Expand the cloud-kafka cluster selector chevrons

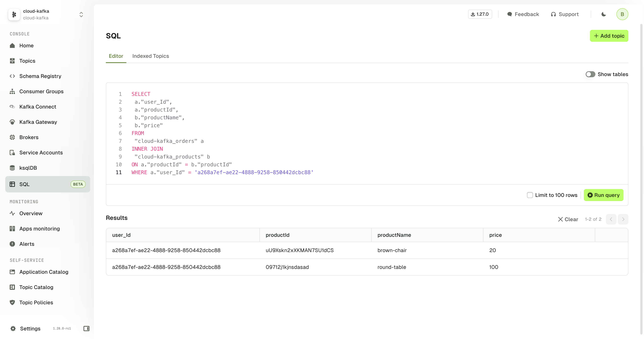coord(81,15)
